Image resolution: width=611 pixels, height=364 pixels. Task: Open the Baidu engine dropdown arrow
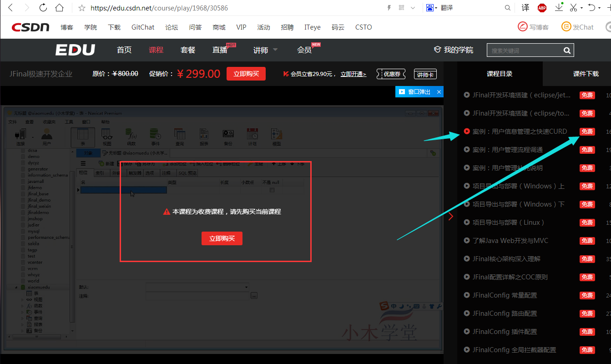436,8
